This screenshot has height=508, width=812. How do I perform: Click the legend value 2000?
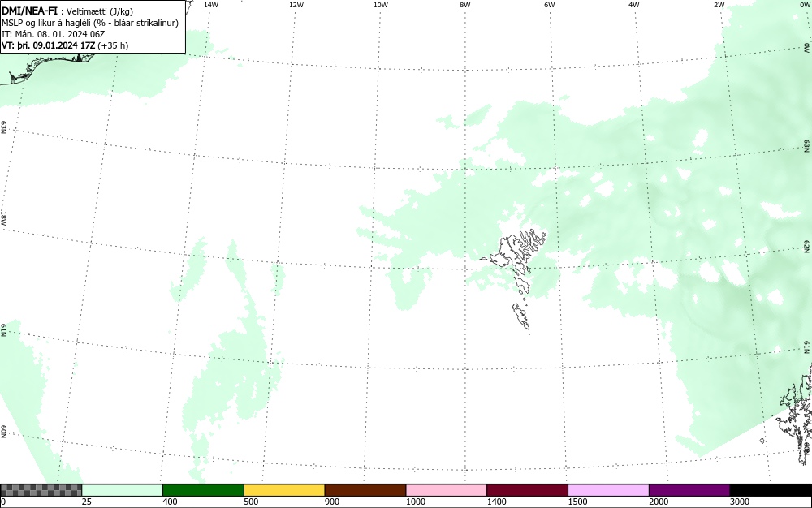[659, 502]
